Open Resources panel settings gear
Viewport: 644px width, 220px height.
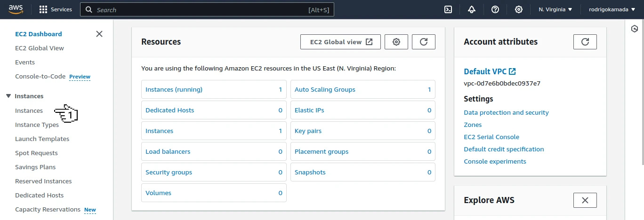(396, 42)
